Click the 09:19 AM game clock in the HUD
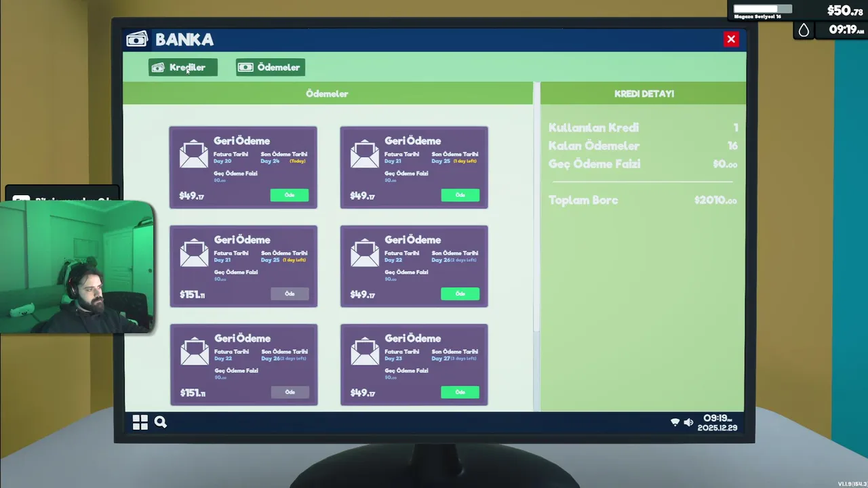 [846, 30]
